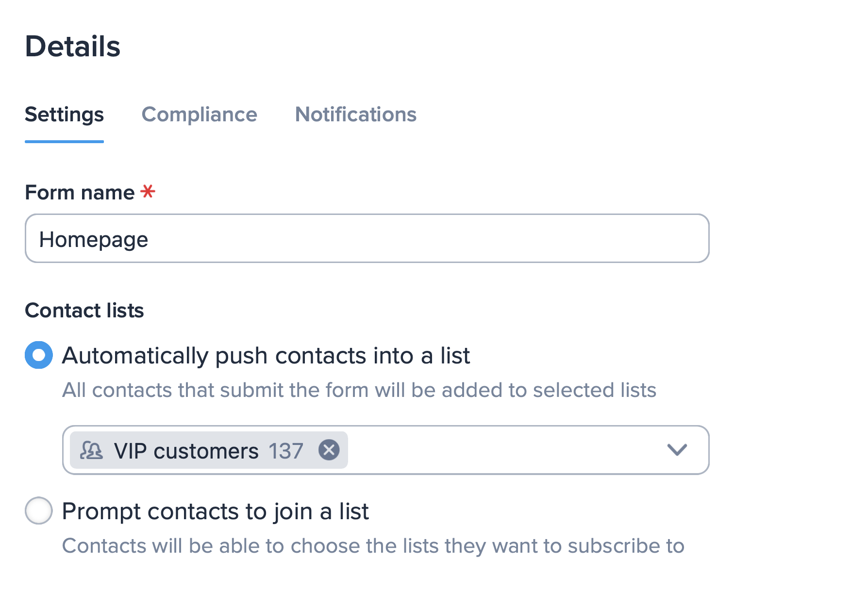The height and width of the screenshot is (592, 868).
Task: Click empty area of the list selector box
Action: (x=505, y=450)
